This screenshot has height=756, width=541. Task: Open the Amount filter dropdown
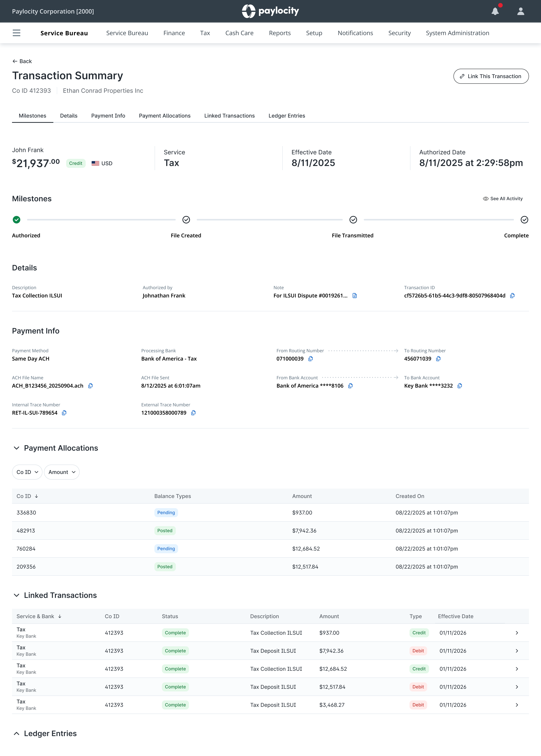62,472
